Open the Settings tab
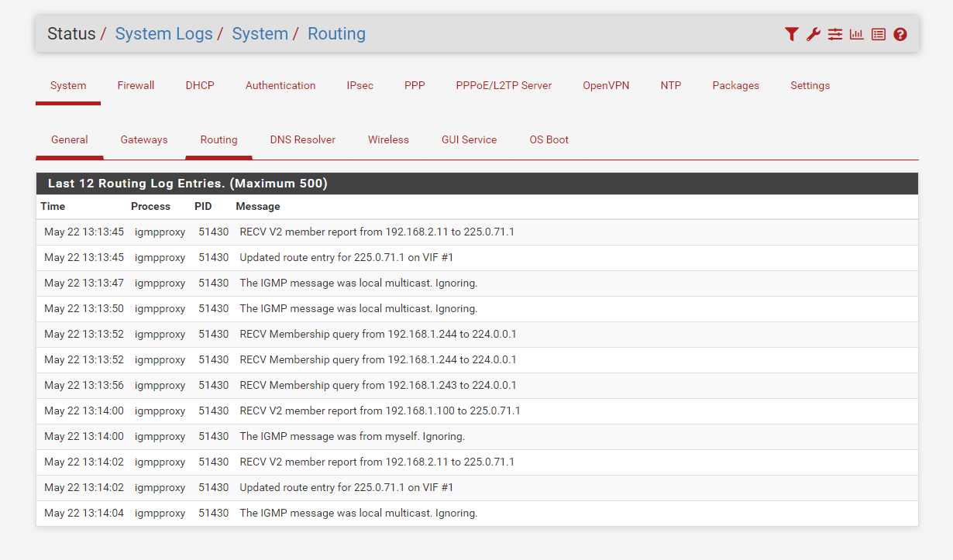 tap(810, 86)
